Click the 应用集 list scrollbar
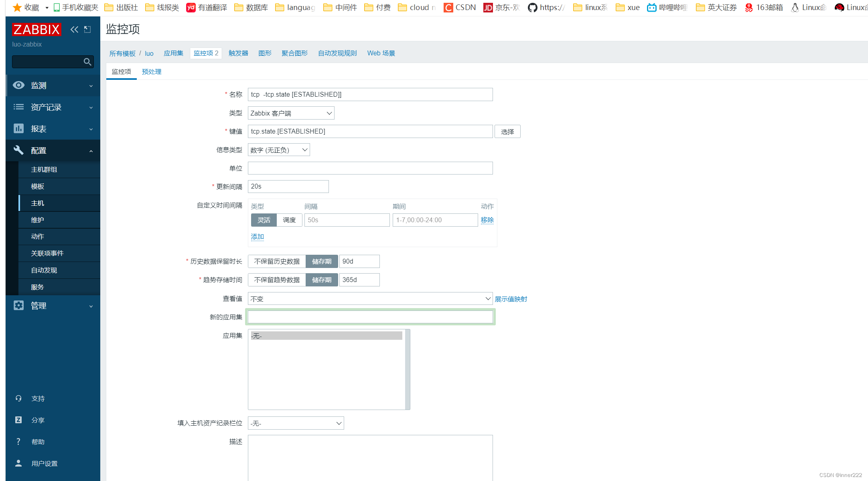The height and width of the screenshot is (481, 868). point(408,369)
